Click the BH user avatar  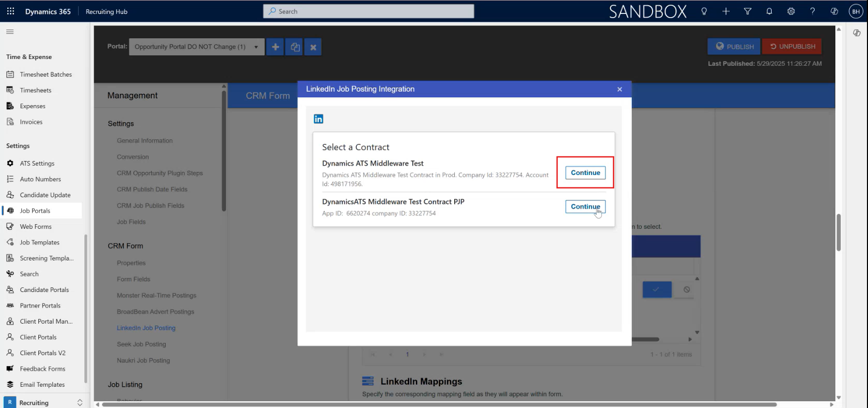(x=856, y=11)
